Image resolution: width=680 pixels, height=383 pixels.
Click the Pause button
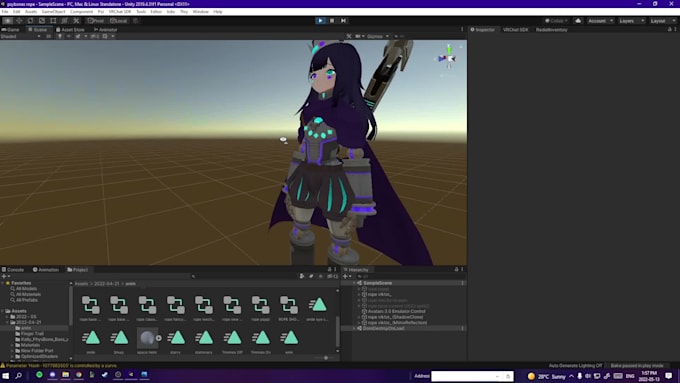coord(332,20)
